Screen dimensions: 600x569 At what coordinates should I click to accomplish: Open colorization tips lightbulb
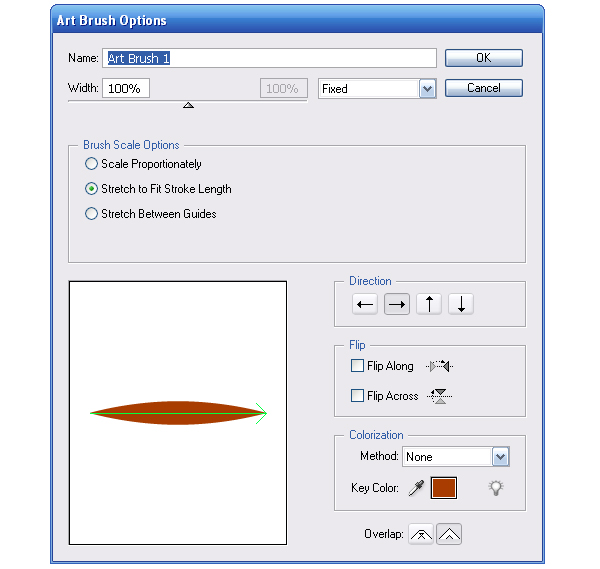[x=496, y=488]
